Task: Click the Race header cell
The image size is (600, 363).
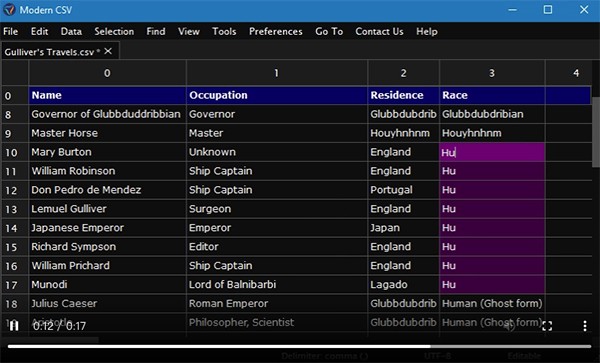Action: pos(492,95)
